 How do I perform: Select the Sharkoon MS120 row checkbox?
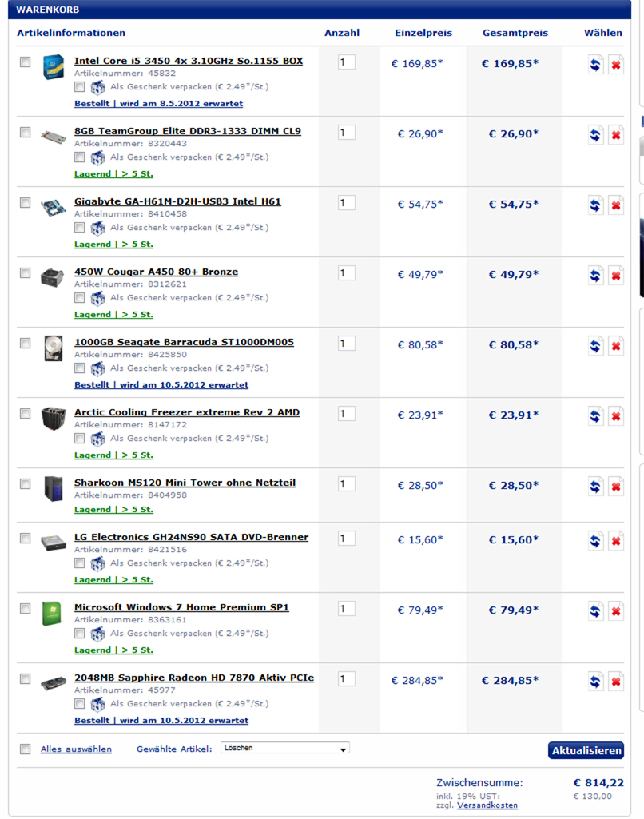[25, 484]
